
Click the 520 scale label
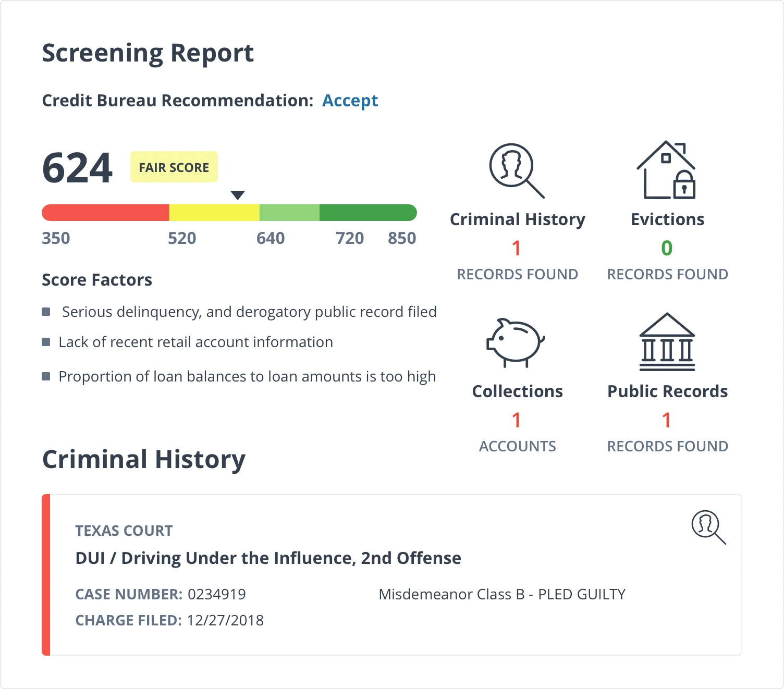pyautogui.click(x=182, y=238)
